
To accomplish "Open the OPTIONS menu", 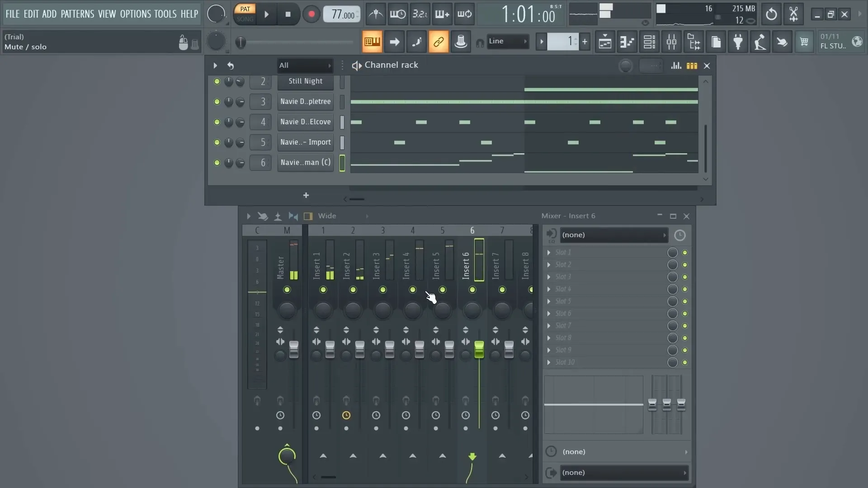I will 136,14.
